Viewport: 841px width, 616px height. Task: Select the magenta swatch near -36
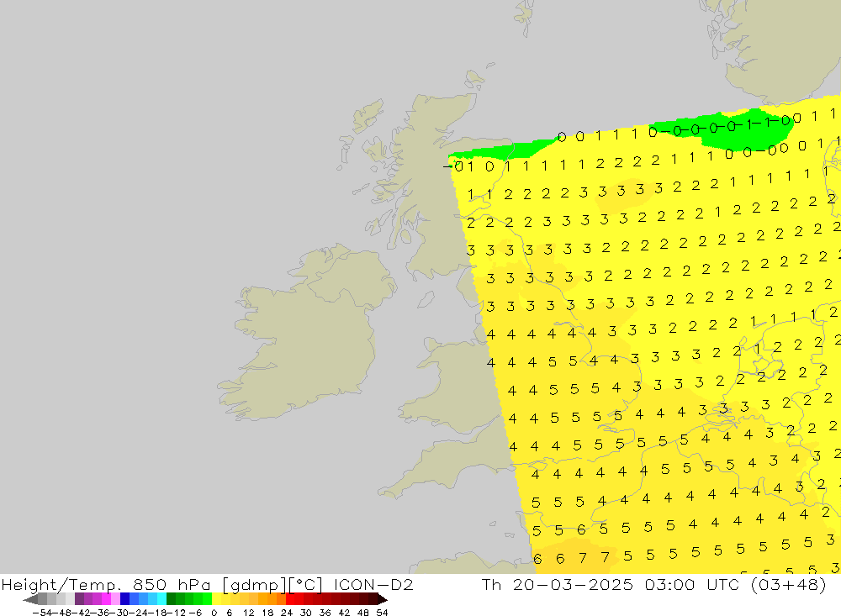106,599
